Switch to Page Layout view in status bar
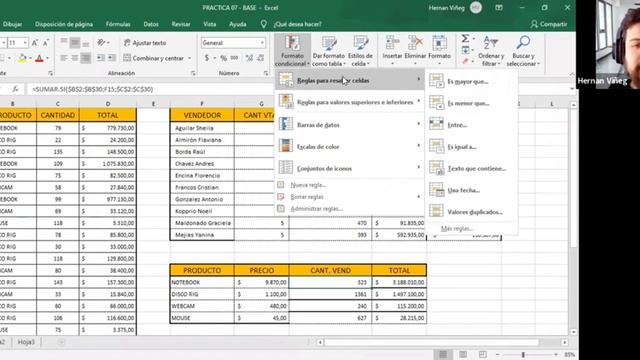Image resolution: width=640 pixels, height=360 pixels. (463, 354)
